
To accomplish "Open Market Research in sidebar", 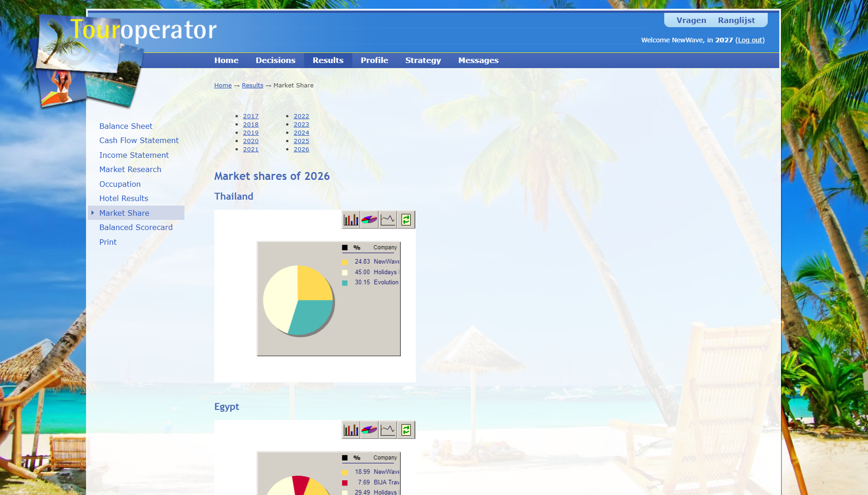I will pos(130,169).
